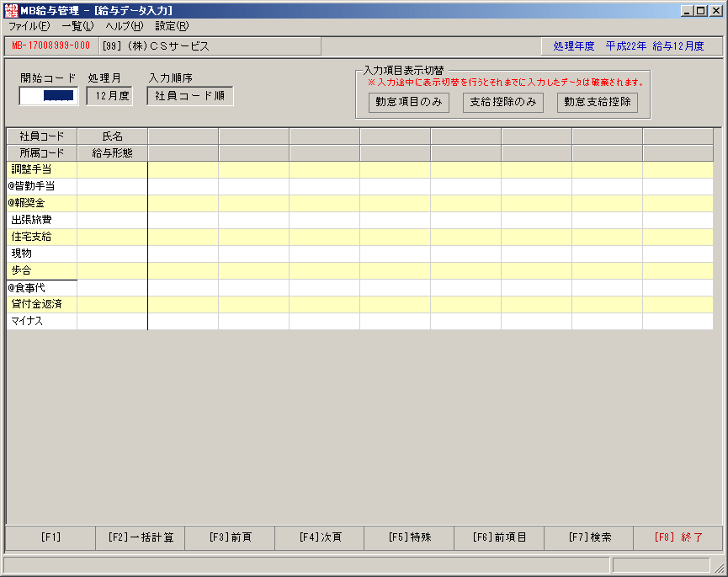Screen dimensions: 728x577
Task: Go to next page with [F4]次頁
Action: click(320, 537)
